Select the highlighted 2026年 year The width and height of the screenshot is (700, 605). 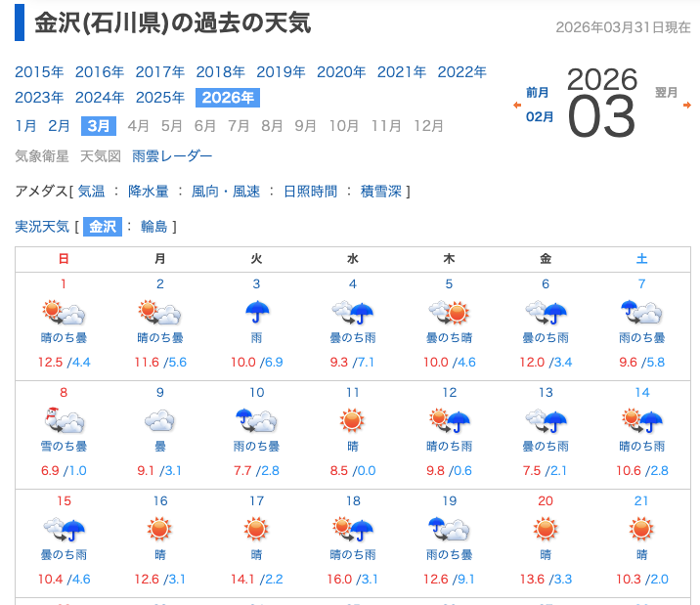point(227,97)
